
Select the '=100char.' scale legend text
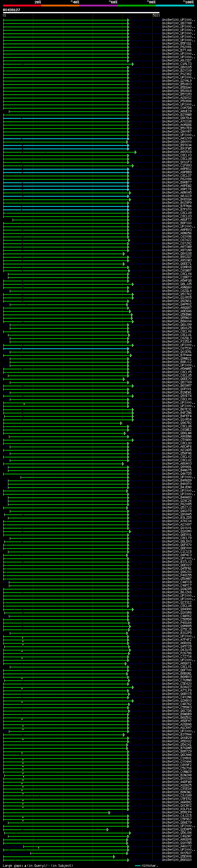click(149, 865)
